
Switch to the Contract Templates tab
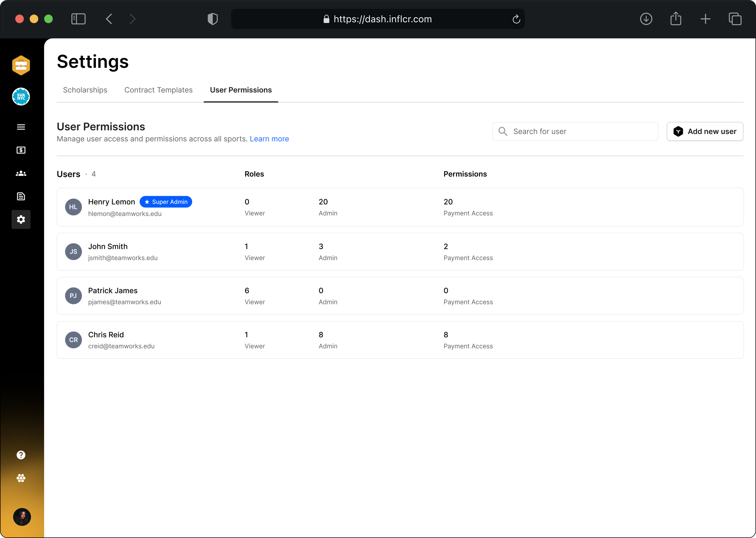(x=158, y=90)
